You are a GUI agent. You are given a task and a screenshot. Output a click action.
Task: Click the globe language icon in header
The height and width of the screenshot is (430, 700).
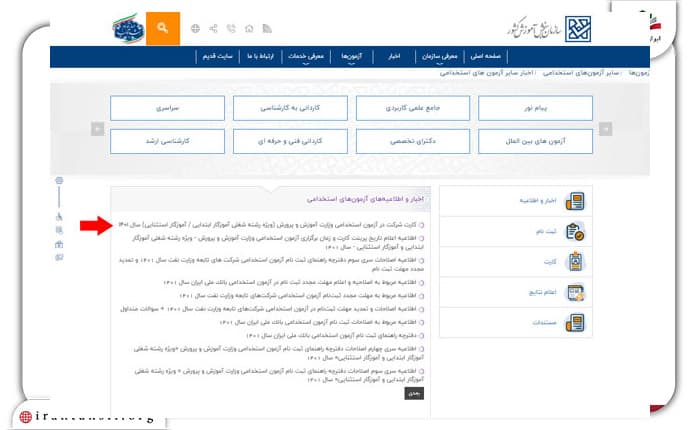click(195, 29)
